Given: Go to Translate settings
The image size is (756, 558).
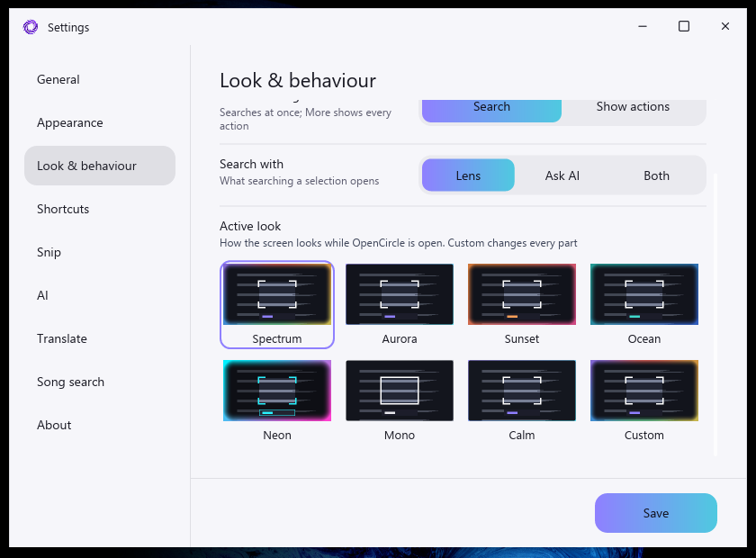Looking at the screenshot, I should pos(100,338).
